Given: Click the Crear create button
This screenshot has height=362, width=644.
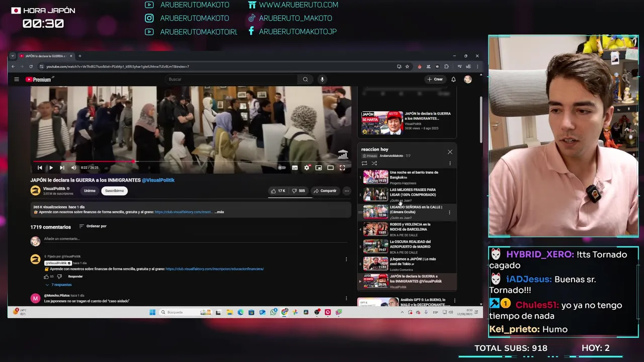Looking at the screenshot, I should tap(435, 79).
